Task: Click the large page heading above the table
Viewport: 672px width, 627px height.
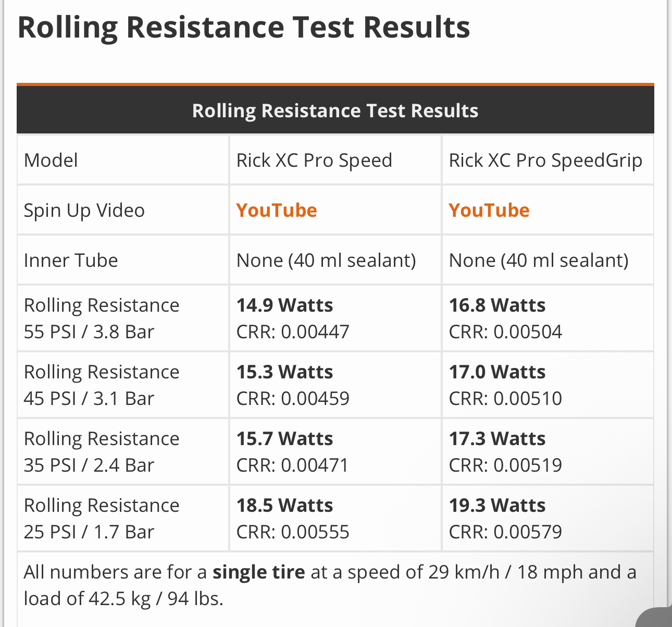Action: point(244,28)
